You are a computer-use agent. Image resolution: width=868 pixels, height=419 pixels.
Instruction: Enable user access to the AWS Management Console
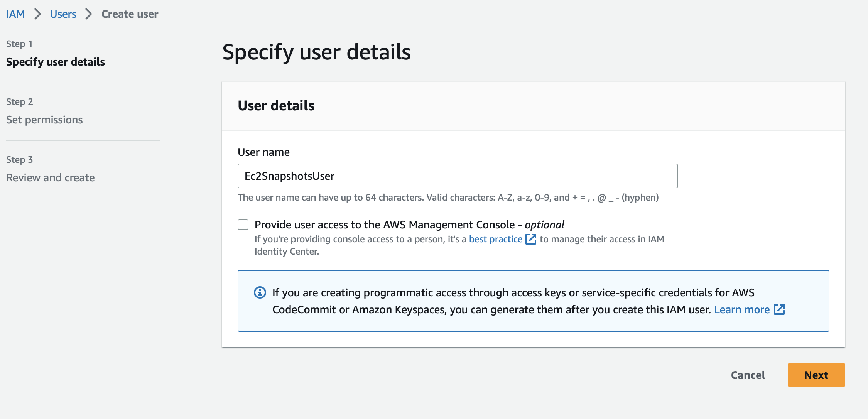(243, 224)
